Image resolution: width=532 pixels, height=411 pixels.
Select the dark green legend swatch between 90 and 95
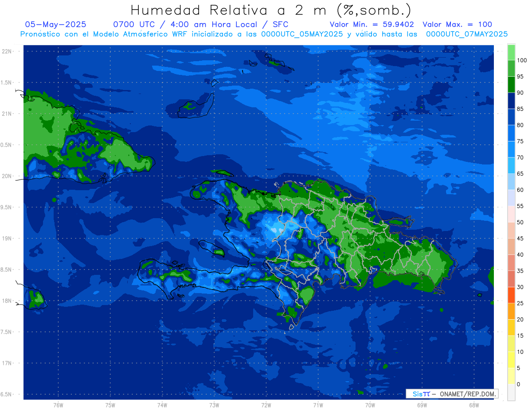click(x=511, y=85)
